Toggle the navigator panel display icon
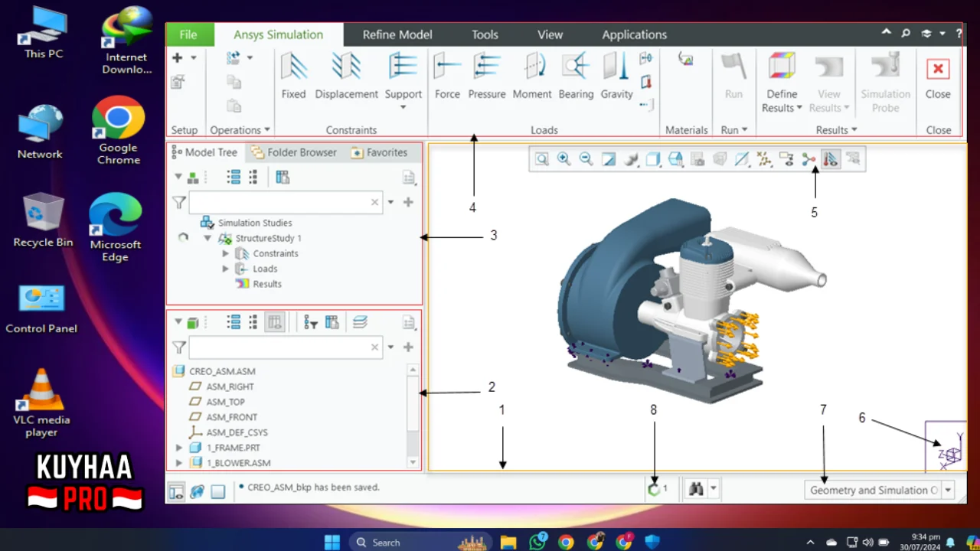 pyautogui.click(x=176, y=491)
